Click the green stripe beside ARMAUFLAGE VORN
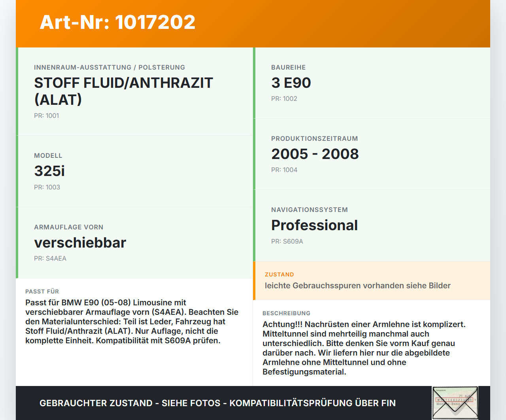The height and width of the screenshot is (420, 506). [x=17, y=242]
